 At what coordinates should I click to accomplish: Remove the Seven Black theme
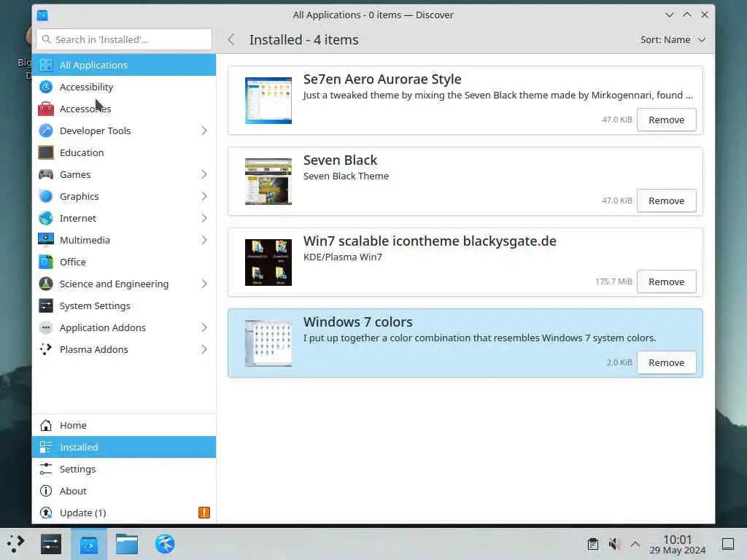(666, 201)
